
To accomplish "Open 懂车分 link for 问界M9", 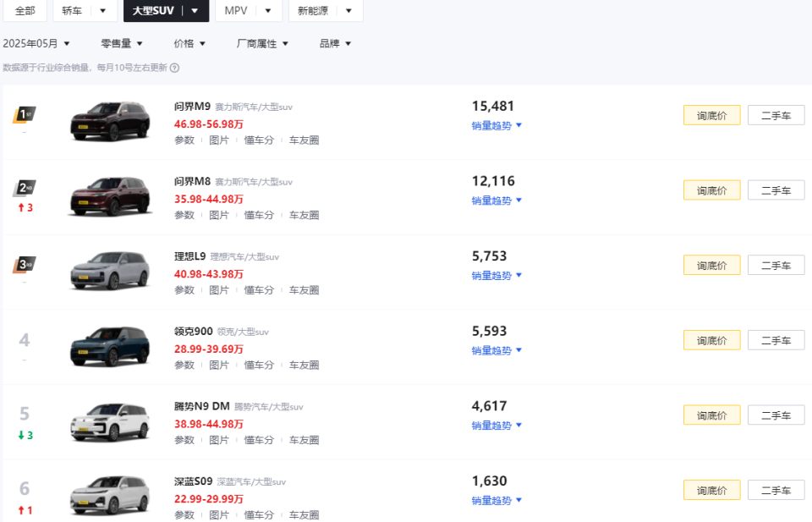I will coord(259,140).
